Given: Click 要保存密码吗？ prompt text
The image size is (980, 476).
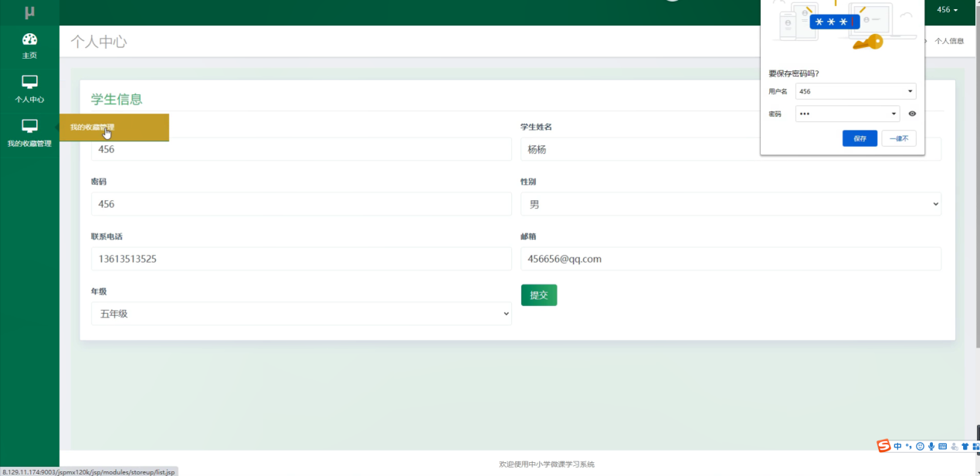Looking at the screenshot, I should pos(794,74).
